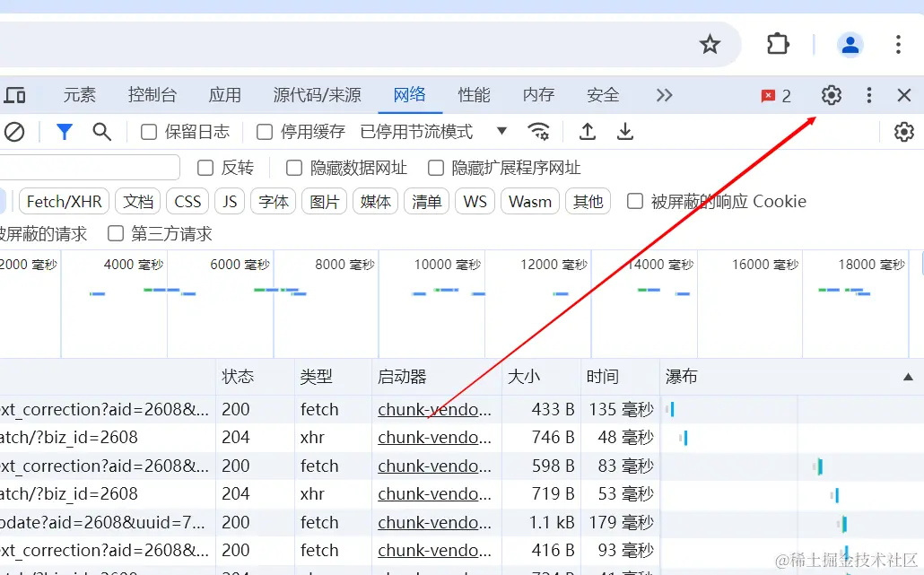Switch to the 性能 tab
The image size is (924, 575).
[x=474, y=95]
